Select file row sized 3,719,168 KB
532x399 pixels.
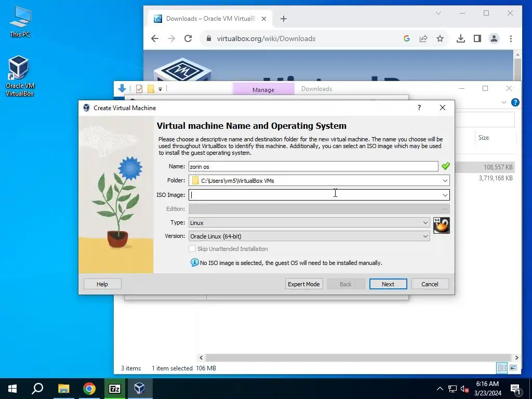485,178
